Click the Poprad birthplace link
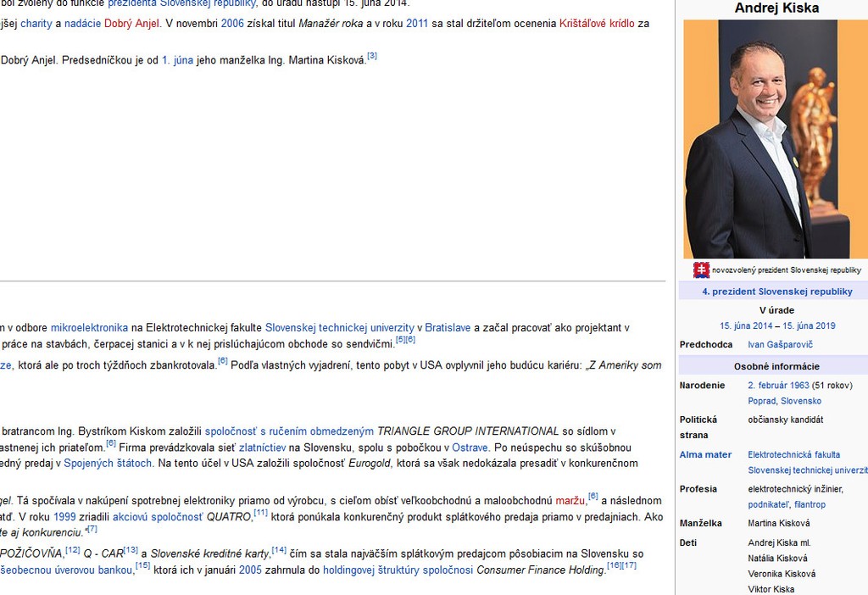Image resolution: width=868 pixels, height=595 pixels. [x=761, y=401]
